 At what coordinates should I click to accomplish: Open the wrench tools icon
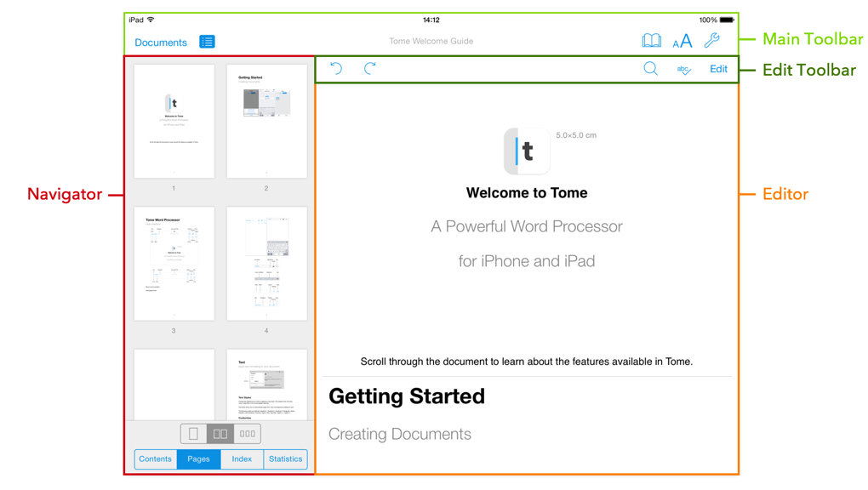[712, 40]
